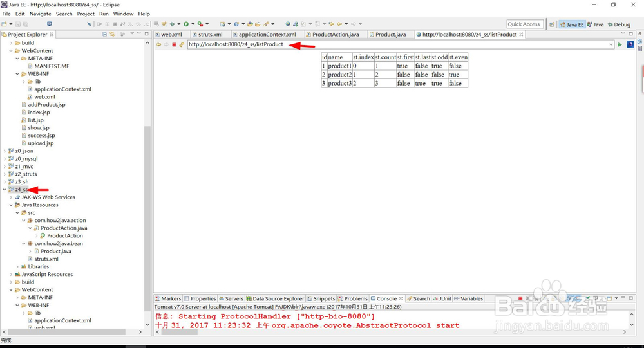Open the Markers view tab
Screen dimensions: 644x348
[168, 298]
